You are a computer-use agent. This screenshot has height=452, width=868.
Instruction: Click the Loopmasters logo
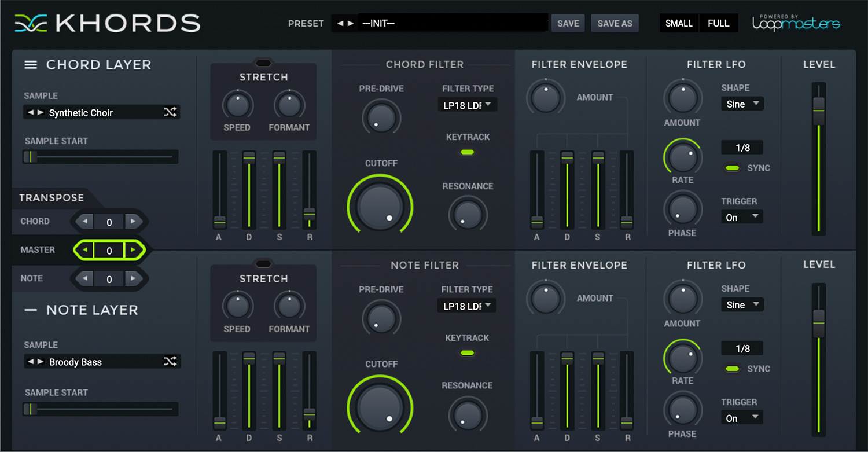796,23
